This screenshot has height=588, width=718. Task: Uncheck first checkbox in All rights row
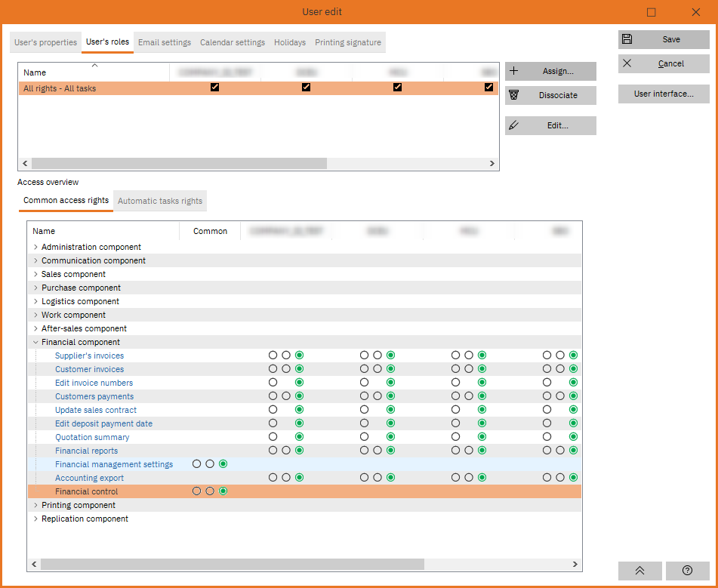[x=215, y=88]
